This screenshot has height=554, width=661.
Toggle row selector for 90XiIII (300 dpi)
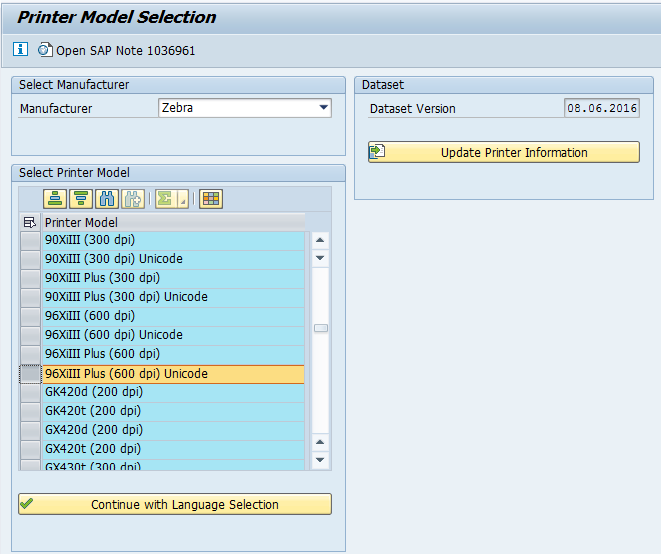point(30,240)
